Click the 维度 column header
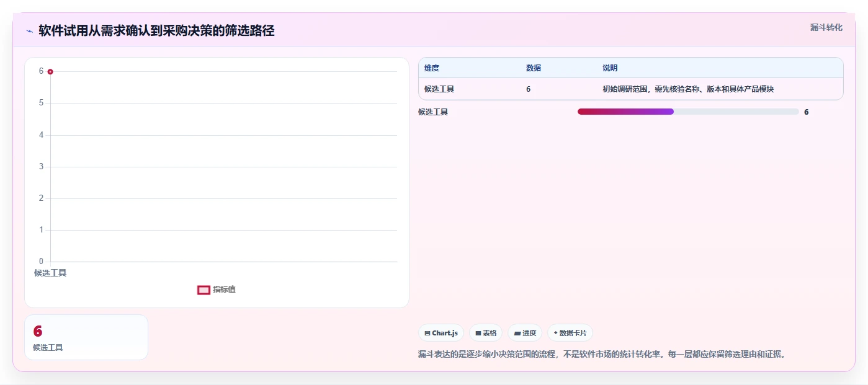The width and height of the screenshot is (868, 385). [432, 68]
